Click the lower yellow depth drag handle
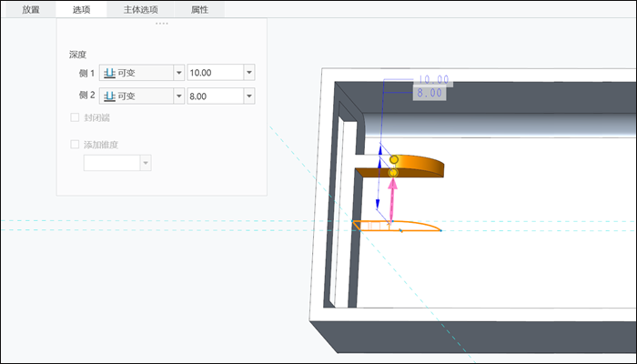The height and width of the screenshot is (364, 637). pyautogui.click(x=393, y=173)
